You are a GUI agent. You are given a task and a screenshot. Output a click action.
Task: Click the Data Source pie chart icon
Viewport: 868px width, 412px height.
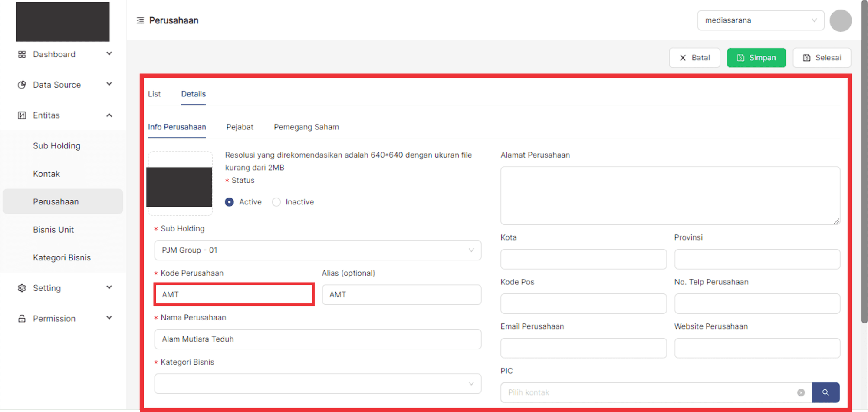click(22, 85)
